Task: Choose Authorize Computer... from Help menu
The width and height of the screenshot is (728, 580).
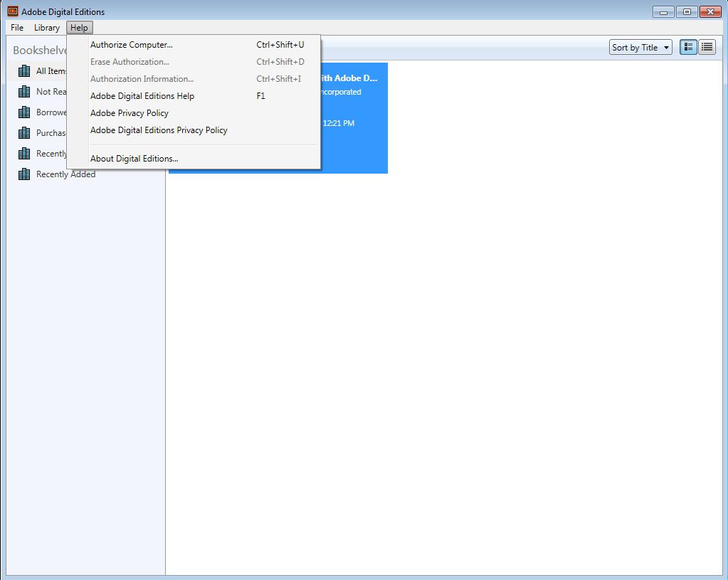Action: click(x=194, y=45)
